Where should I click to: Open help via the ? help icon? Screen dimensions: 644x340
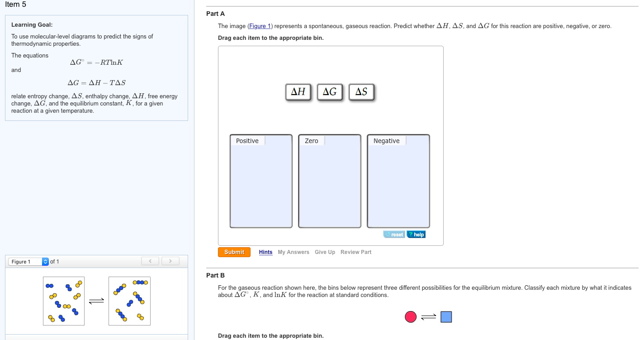[416, 234]
